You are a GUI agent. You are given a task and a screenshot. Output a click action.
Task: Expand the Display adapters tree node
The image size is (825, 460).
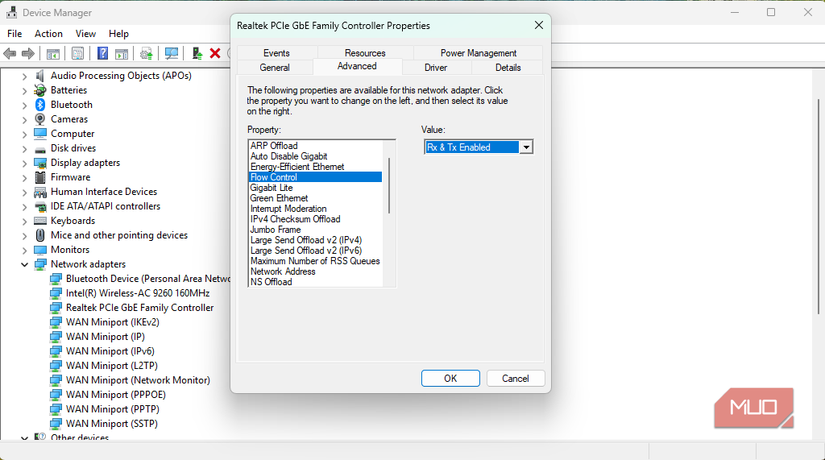coord(24,163)
